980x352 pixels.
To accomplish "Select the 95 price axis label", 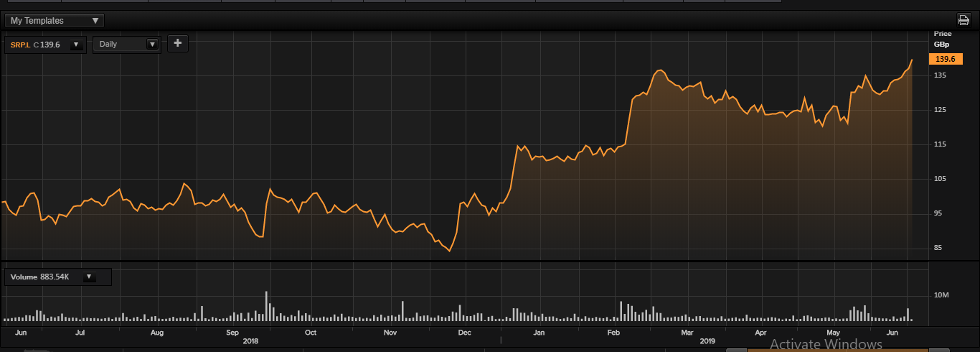I will (938, 213).
